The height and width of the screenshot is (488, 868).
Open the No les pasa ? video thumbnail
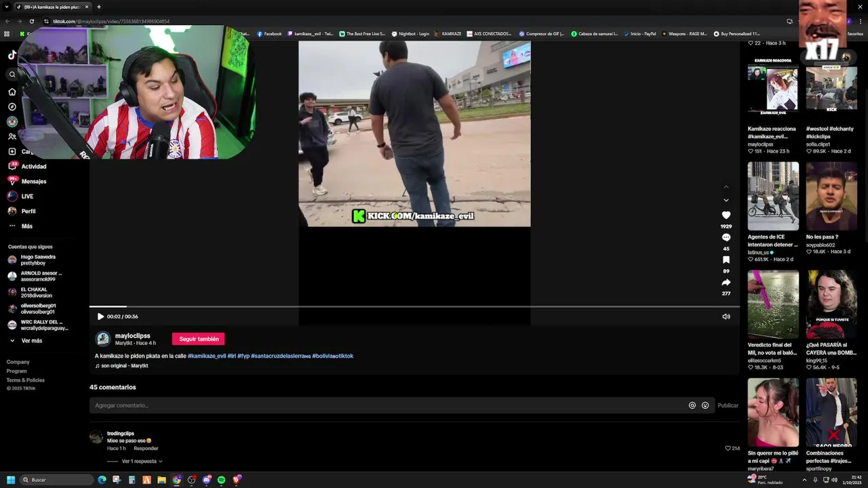(x=831, y=196)
